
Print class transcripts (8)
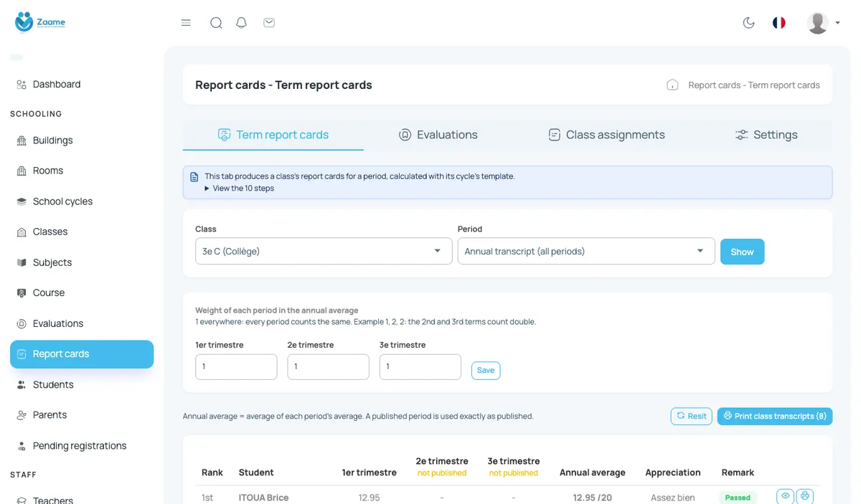[775, 416]
